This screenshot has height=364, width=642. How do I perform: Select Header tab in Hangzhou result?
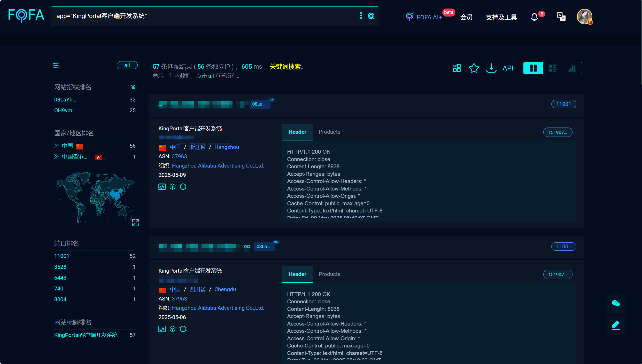[297, 132]
